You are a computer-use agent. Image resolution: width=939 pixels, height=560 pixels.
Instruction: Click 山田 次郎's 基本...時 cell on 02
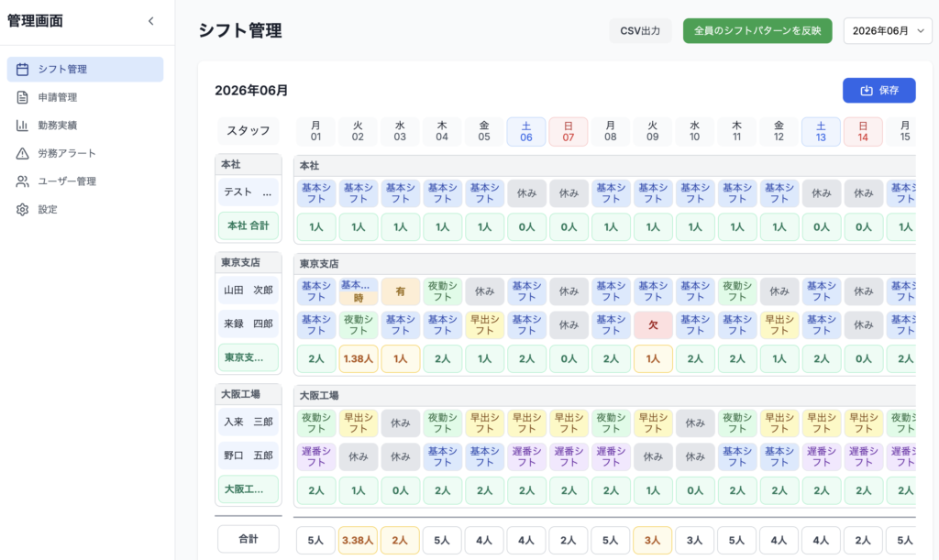[359, 291]
